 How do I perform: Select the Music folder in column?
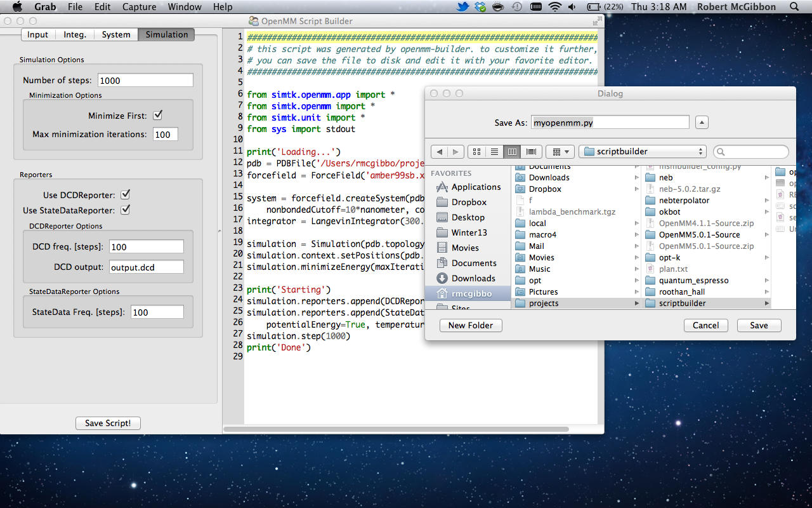577,269
